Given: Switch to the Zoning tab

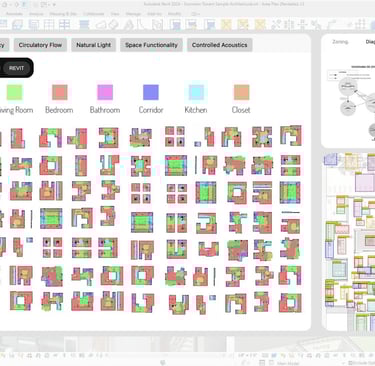Looking at the screenshot, I should click(x=340, y=42).
